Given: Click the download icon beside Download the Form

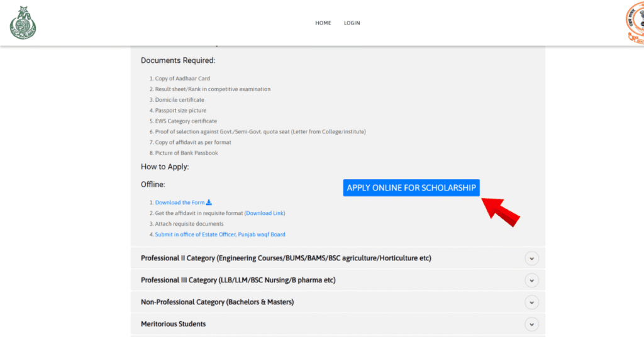Looking at the screenshot, I should [x=209, y=202].
